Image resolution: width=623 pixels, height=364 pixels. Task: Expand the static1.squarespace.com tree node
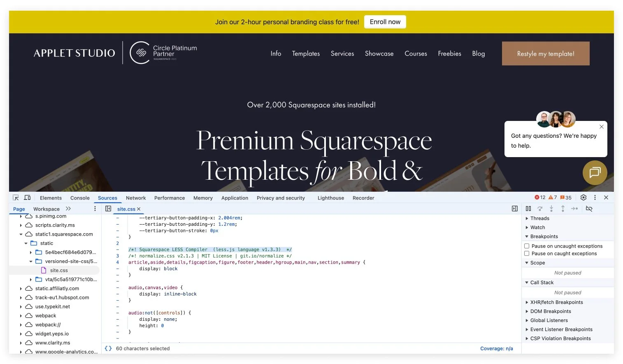(x=21, y=234)
